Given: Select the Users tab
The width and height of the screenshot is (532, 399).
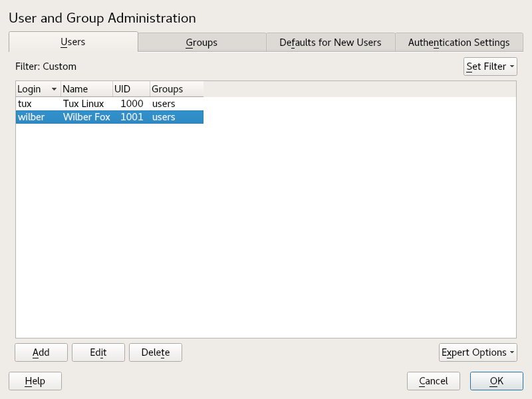Looking at the screenshot, I should [72, 42].
